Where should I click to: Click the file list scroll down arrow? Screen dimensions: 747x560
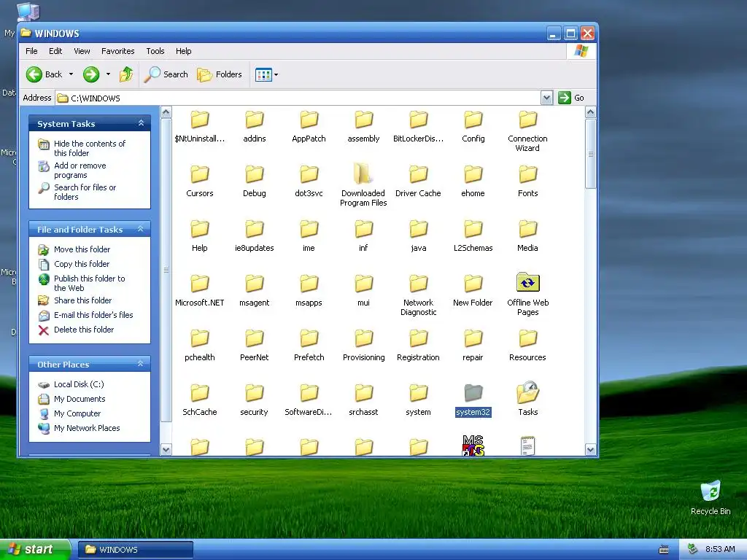[590, 449]
